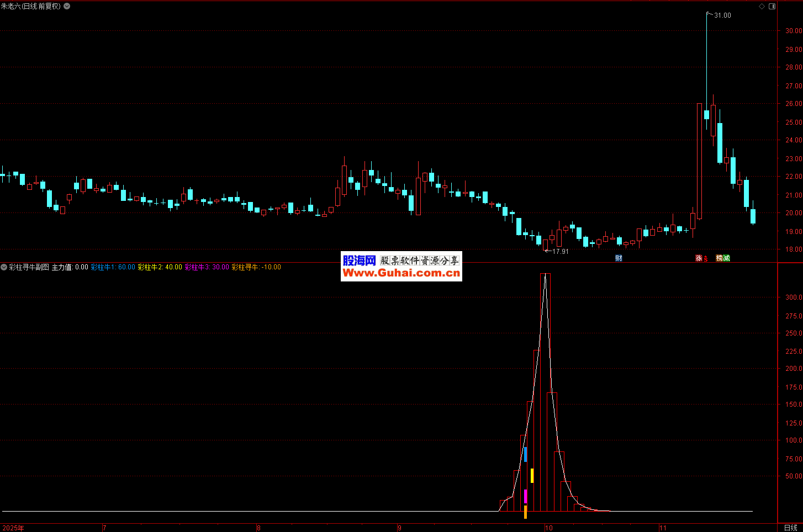Select the 日线 period label at bottom-right
This screenshot has height=532, width=803.
(790, 528)
